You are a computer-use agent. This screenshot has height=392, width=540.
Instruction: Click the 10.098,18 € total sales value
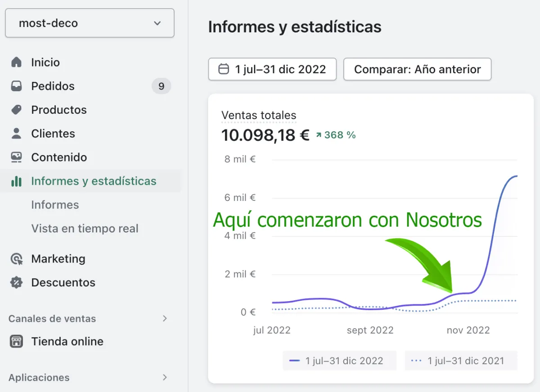(x=265, y=135)
